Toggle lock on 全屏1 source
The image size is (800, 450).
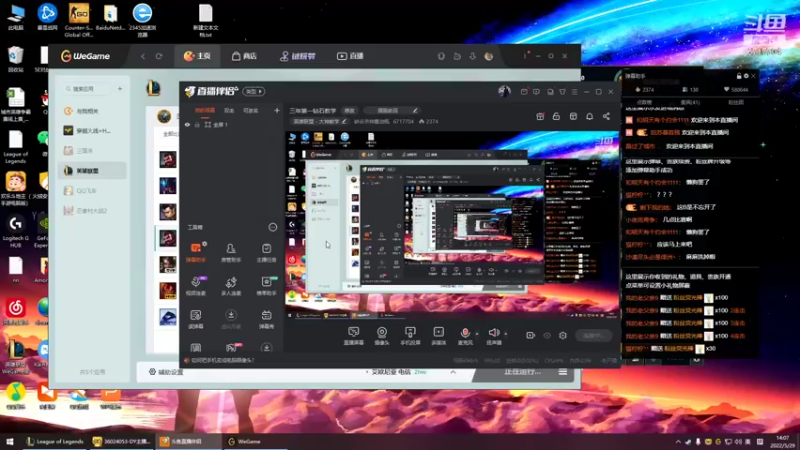(x=197, y=124)
